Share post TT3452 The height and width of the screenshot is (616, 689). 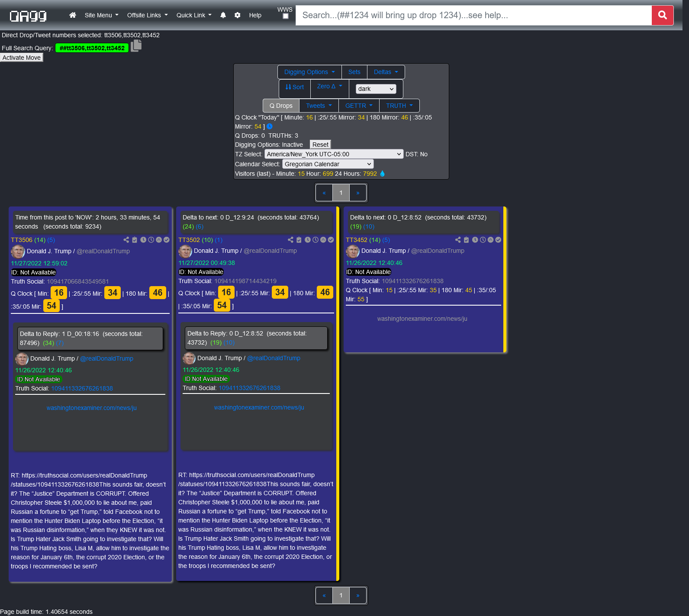pyautogui.click(x=458, y=240)
